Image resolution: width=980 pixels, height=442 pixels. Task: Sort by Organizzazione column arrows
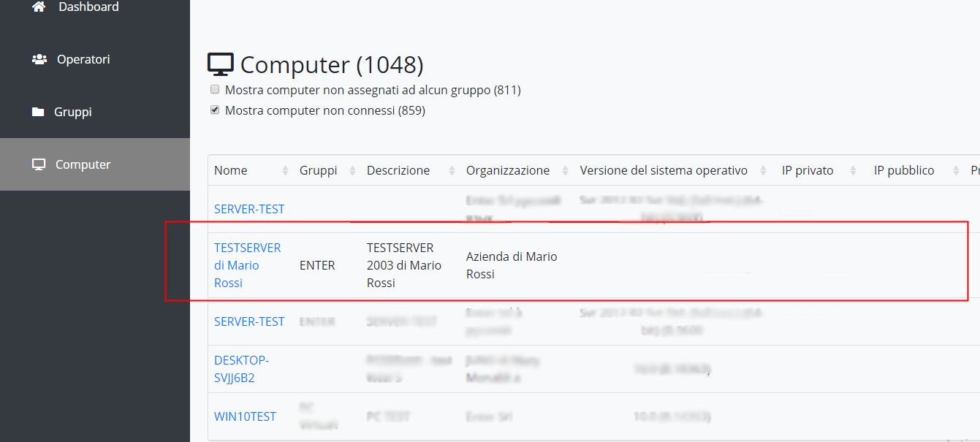coord(566,170)
